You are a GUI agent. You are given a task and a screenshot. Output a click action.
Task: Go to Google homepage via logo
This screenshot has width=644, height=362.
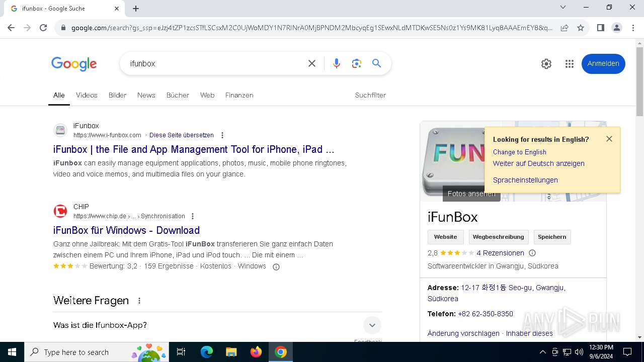tap(74, 64)
